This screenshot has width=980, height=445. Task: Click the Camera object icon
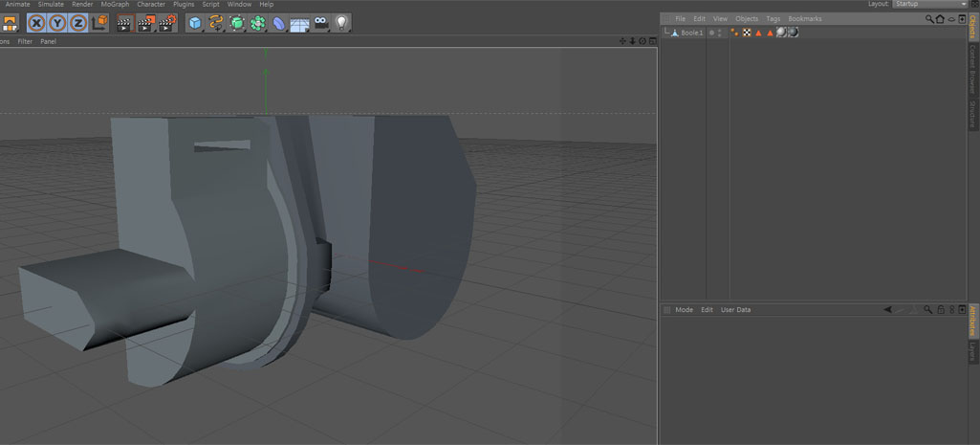pos(321,23)
